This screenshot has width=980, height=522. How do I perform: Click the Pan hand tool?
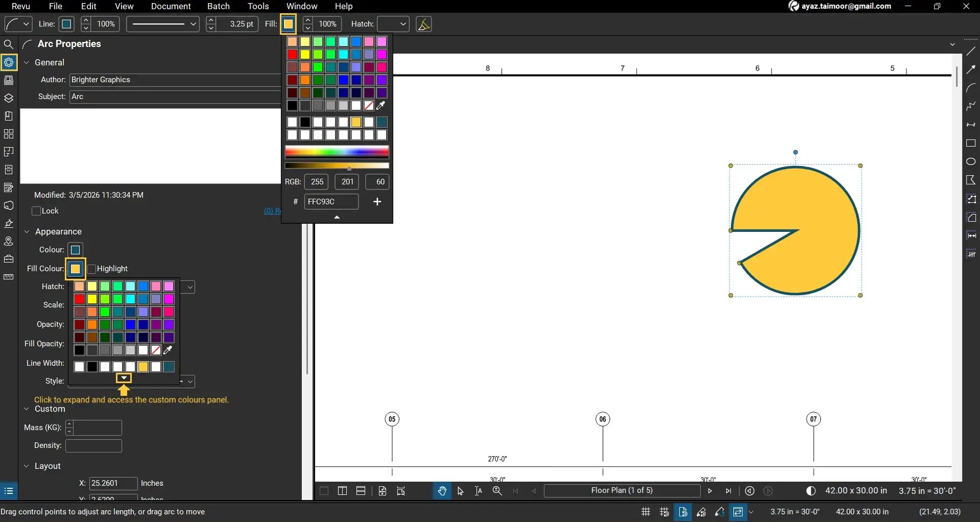coord(442,491)
